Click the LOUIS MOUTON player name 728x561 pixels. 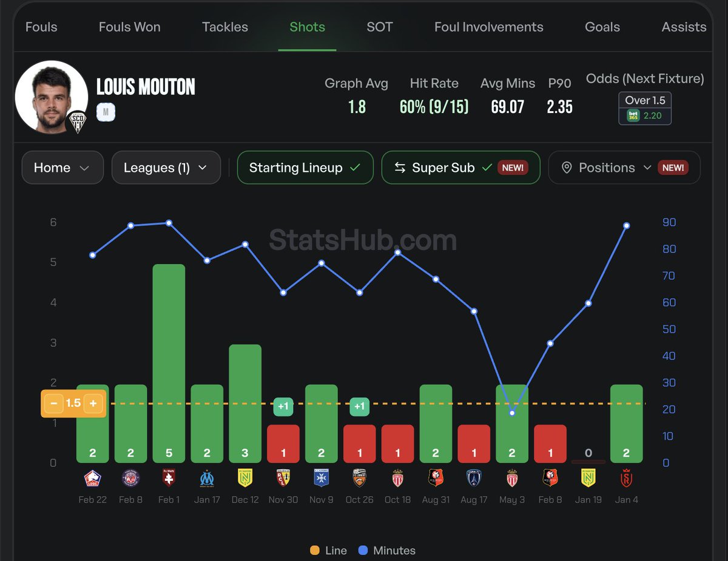[x=146, y=87]
